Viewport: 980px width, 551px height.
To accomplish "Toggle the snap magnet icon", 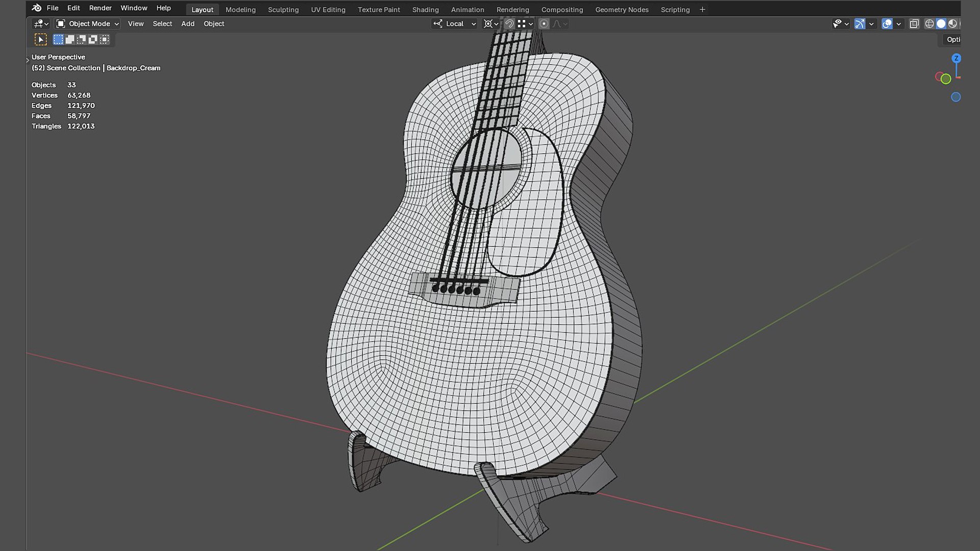I will (x=509, y=24).
